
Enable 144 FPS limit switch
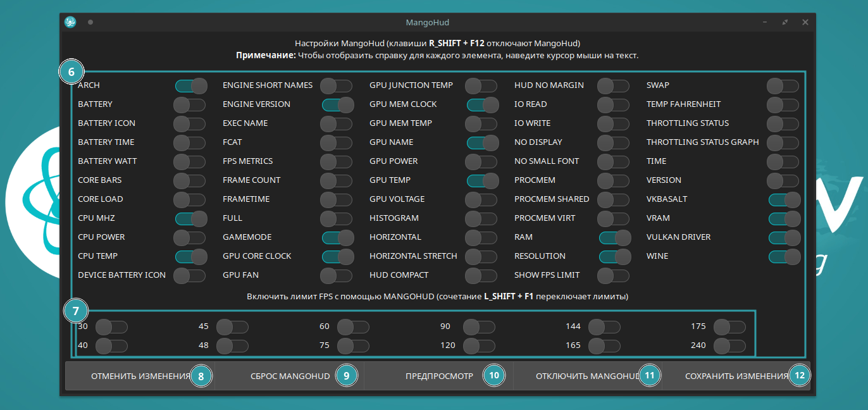(605, 327)
